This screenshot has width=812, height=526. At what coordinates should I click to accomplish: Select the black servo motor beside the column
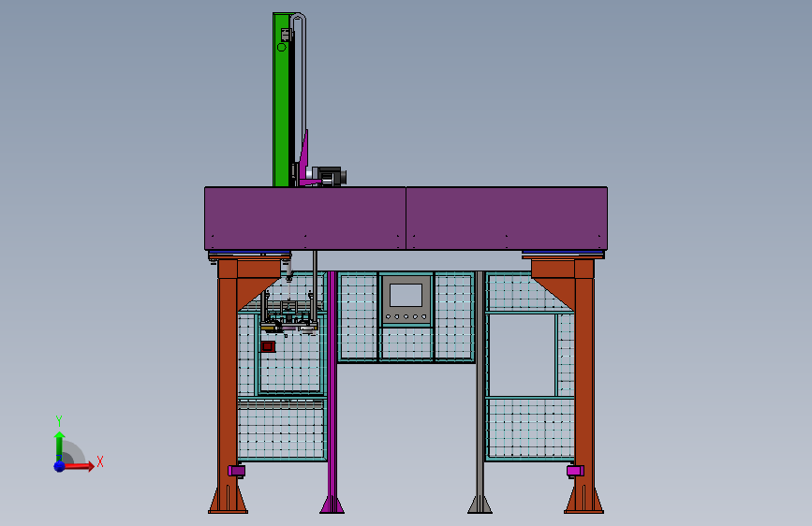pyautogui.click(x=332, y=177)
